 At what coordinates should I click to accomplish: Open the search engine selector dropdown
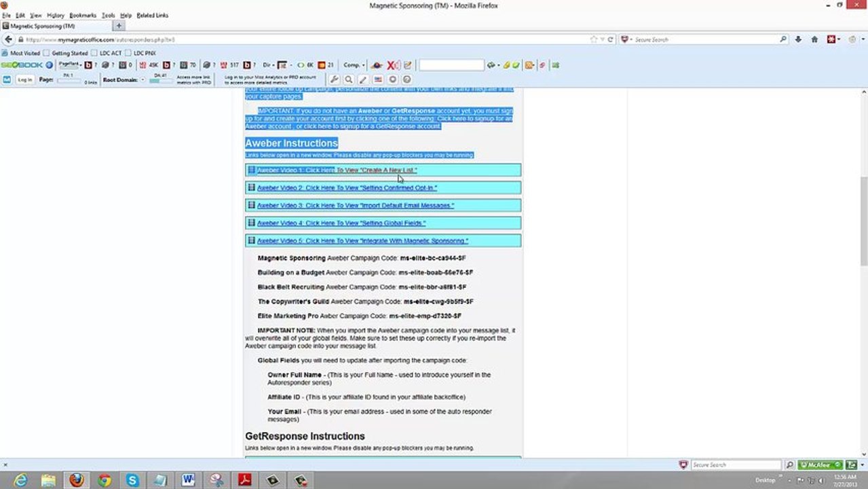627,39
